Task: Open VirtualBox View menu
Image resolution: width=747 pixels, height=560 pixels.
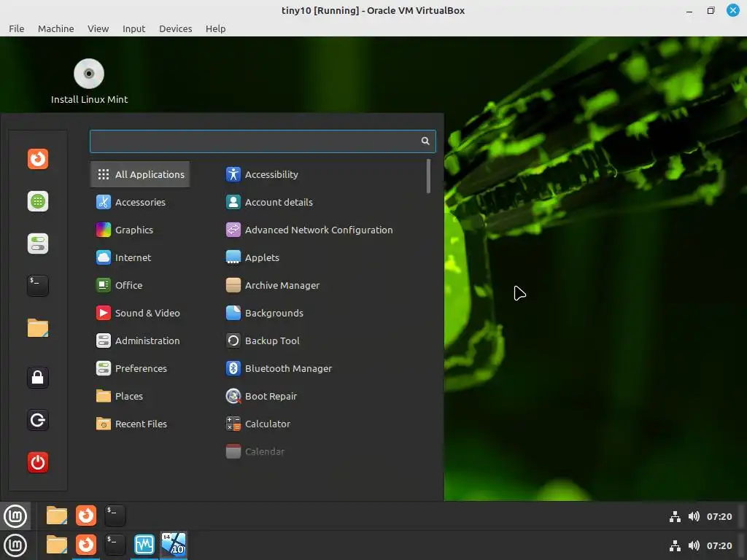Action: pyautogui.click(x=98, y=28)
